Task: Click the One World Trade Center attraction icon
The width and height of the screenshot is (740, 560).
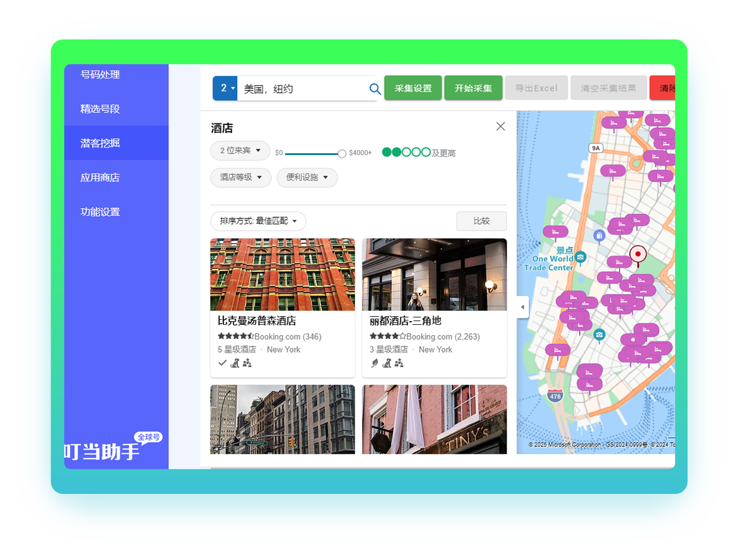Action: coord(580,257)
